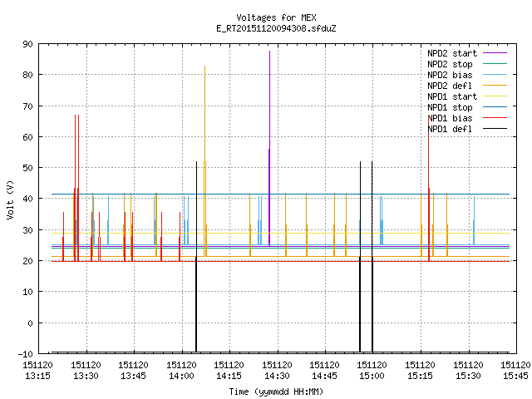Screen dimensions: 532x399
Task: Click the y-axis tick label 30
Action: coord(27,230)
